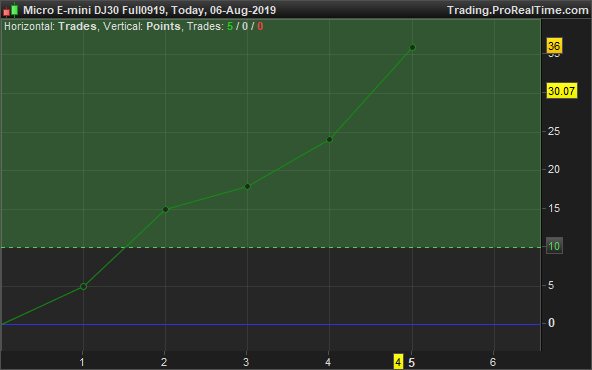Select the data point for trade 5
The width and height of the screenshot is (592, 370).
tap(412, 48)
